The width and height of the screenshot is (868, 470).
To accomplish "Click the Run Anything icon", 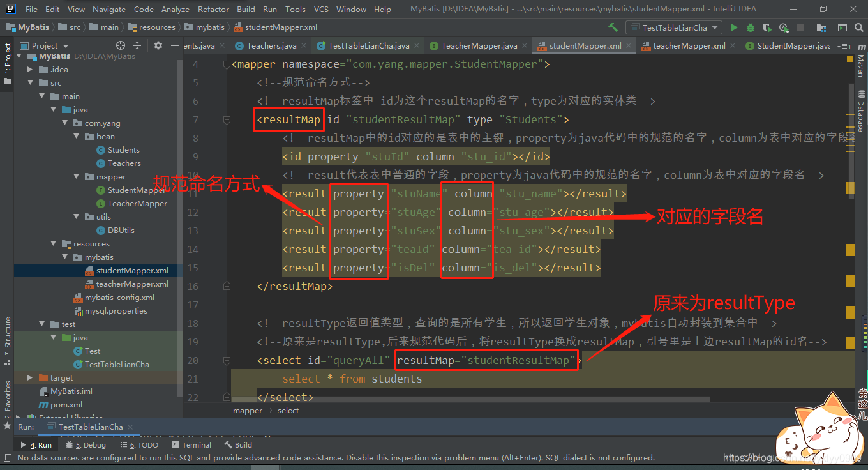I will click(842, 27).
